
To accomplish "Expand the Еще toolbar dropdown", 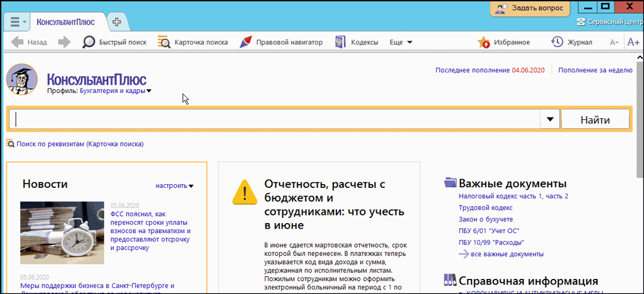I will (x=401, y=42).
